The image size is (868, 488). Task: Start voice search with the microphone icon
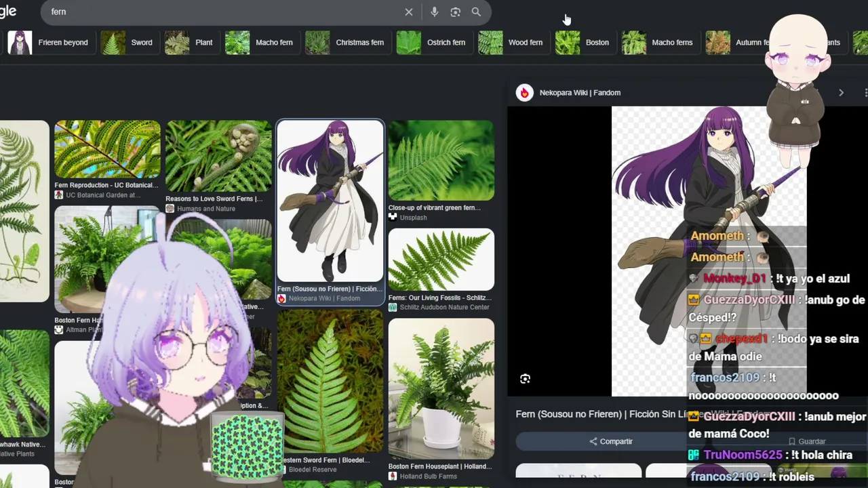tap(434, 12)
